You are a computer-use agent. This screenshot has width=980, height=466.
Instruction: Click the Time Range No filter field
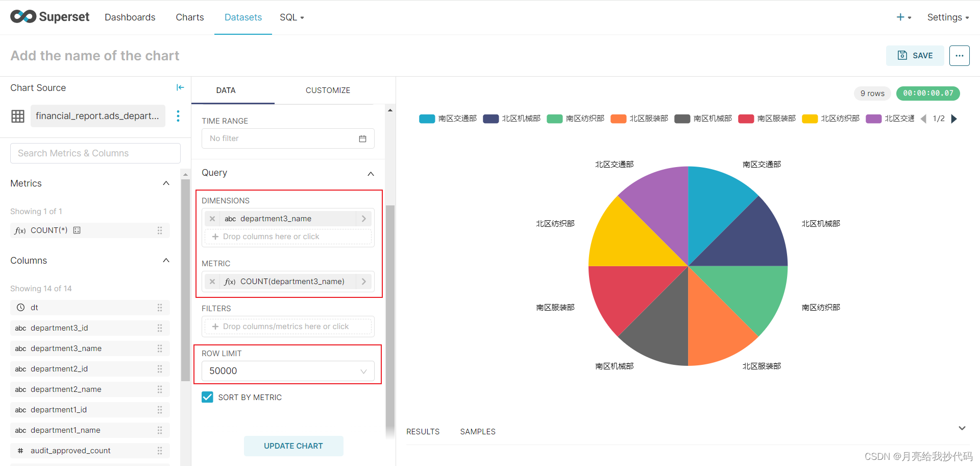(x=288, y=138)
